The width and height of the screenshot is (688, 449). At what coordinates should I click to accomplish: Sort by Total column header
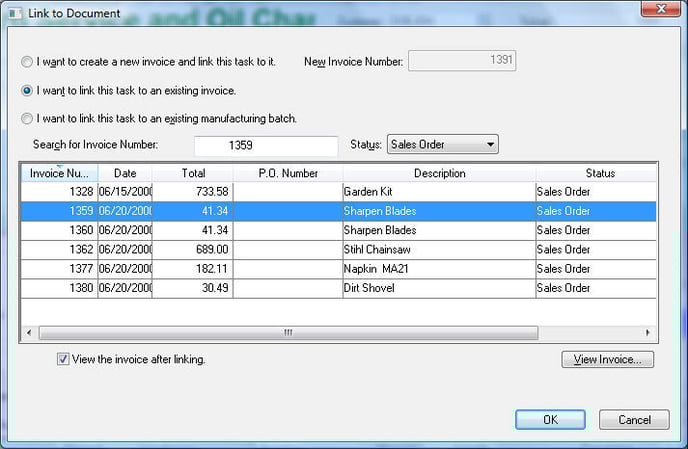[x=193, y=173]
